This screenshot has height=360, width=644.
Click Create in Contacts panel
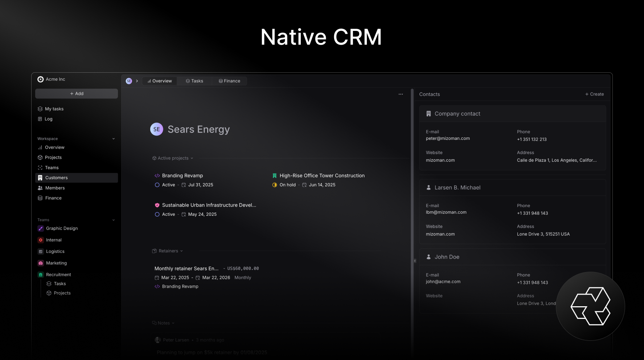pos(594,94)
